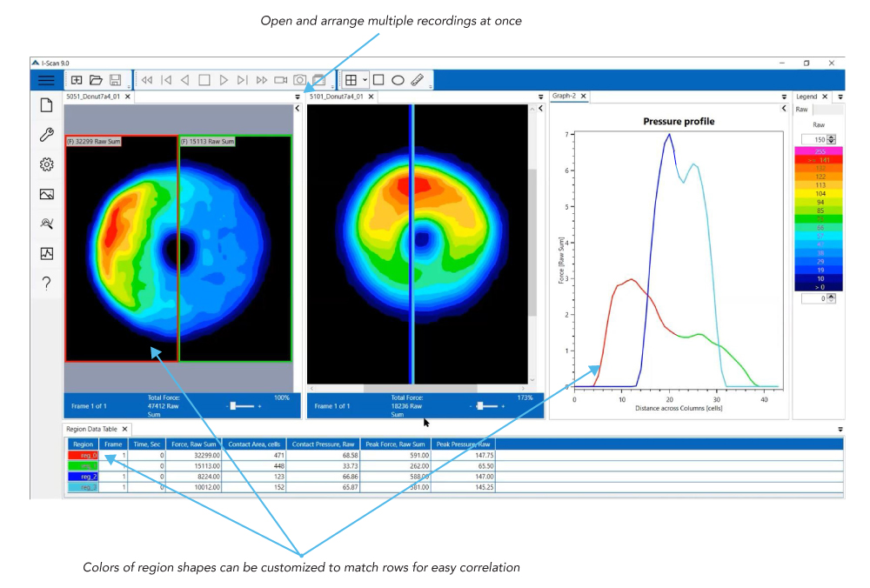Open settings gear in left sidebar
Viewport: 870px width, 588px height.
(47, 164)
